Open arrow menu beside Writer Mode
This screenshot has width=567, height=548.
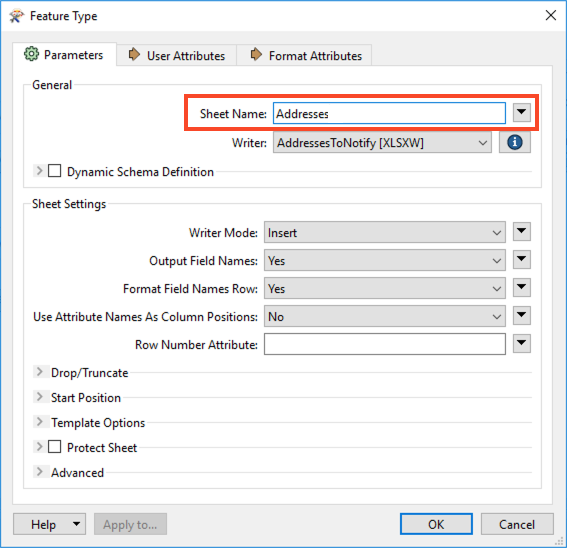[521, 231]
